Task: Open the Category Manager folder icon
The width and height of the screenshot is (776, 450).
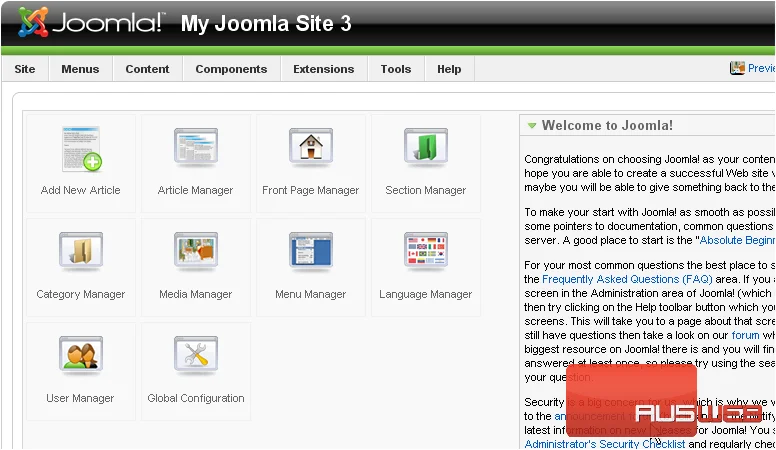Action: 81,251
